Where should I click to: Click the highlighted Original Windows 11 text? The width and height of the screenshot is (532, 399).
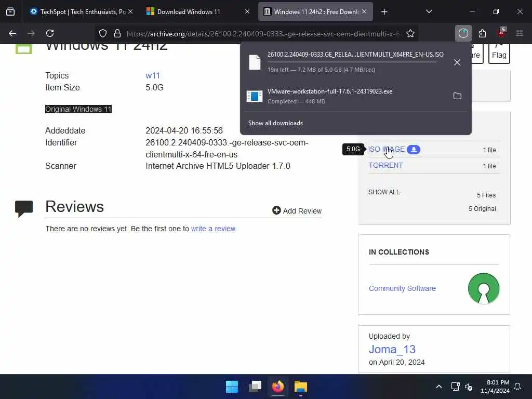tap(78, 109)
